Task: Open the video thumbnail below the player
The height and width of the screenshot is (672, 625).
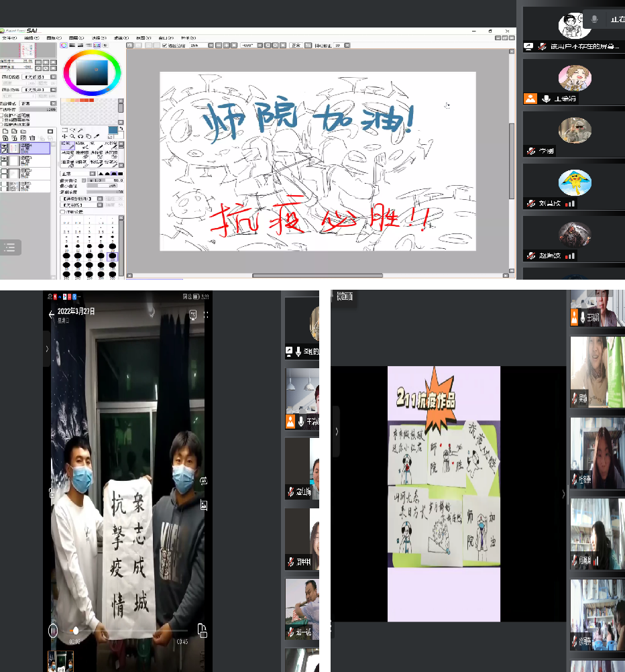Action: point(60,661)
